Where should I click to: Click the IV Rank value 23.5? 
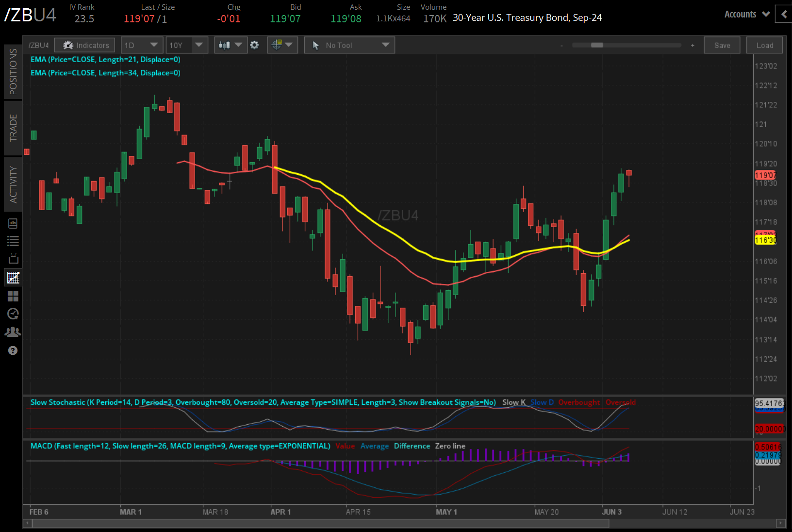click(84, 19)
